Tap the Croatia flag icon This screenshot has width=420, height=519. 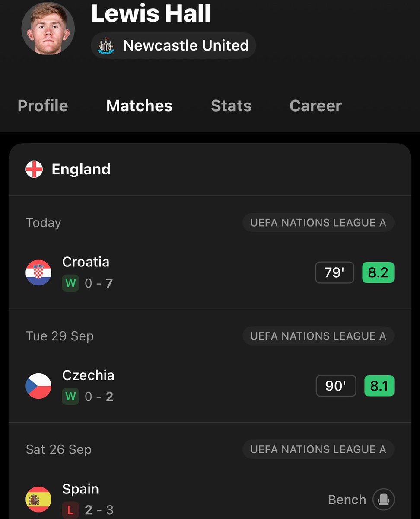point(38,272)
